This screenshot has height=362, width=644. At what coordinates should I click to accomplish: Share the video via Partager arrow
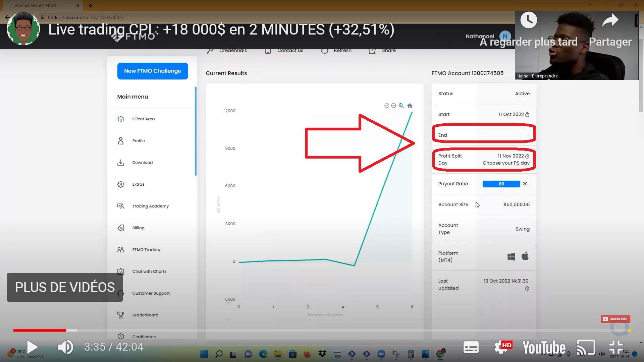tap(610, 21)
